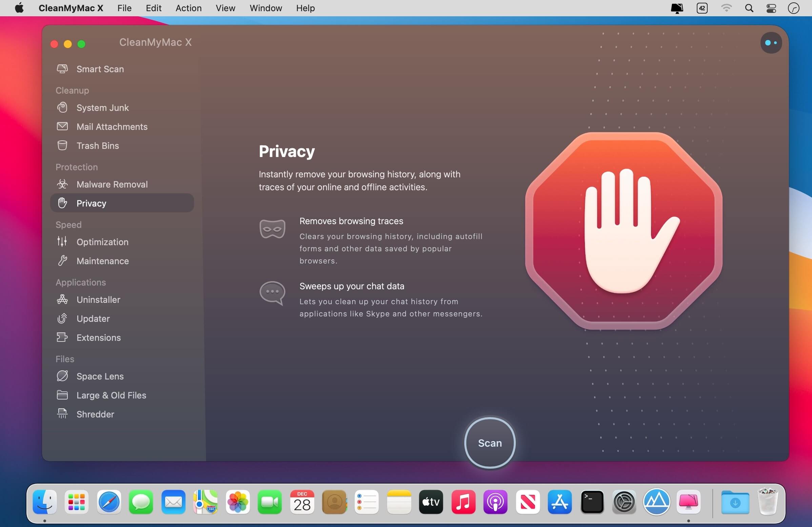
Task: Open Space Lens files analyzer
Action: pos(100,376)
